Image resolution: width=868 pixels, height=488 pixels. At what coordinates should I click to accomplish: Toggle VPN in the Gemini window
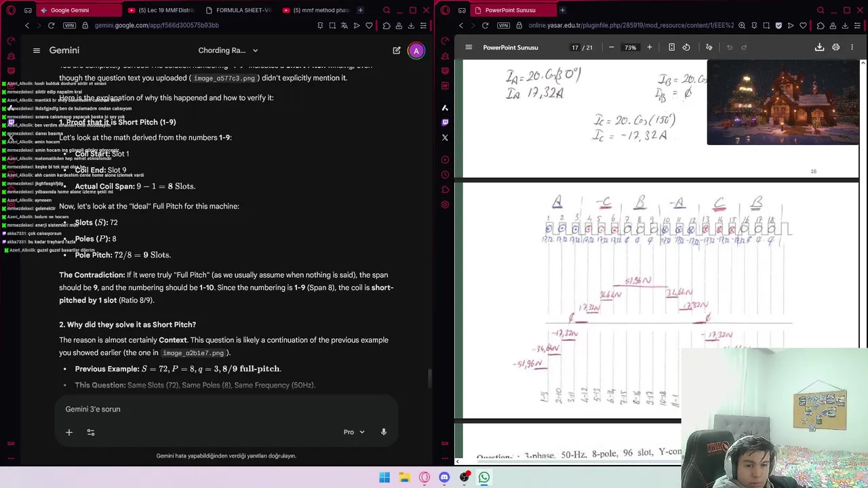click(69, 25)
